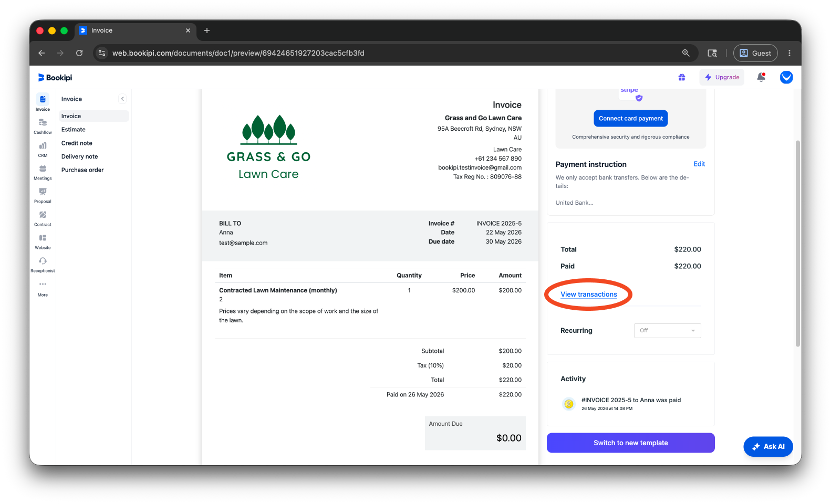Reload the page
Viewport: 831px width, 504px height.
[79, 53]
